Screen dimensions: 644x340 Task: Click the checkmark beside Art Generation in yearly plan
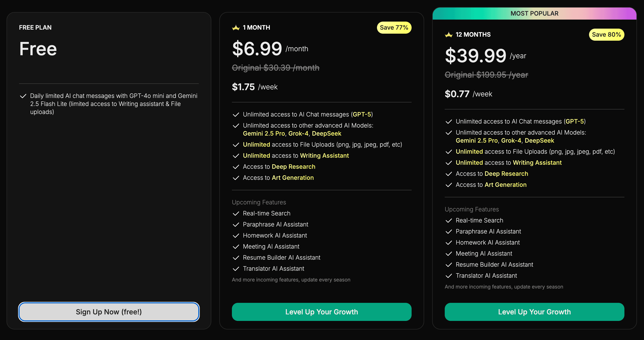pos(449,185)
